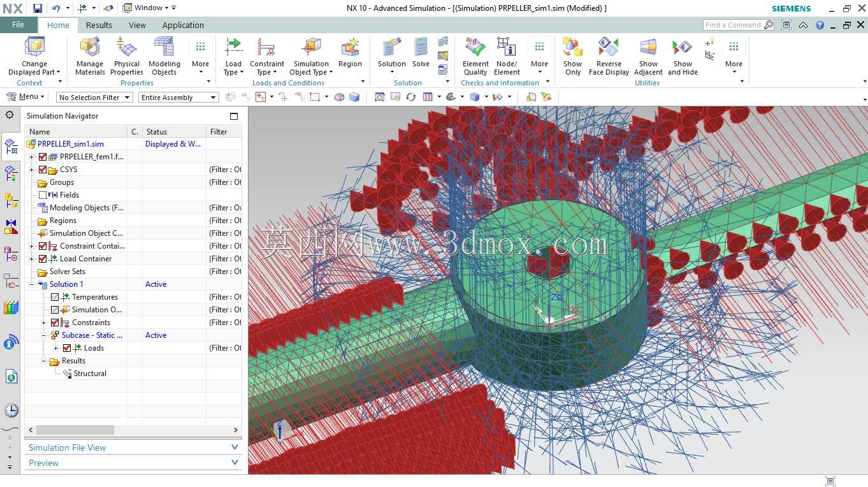Select the Structural results item

click(x=90, y=374)
